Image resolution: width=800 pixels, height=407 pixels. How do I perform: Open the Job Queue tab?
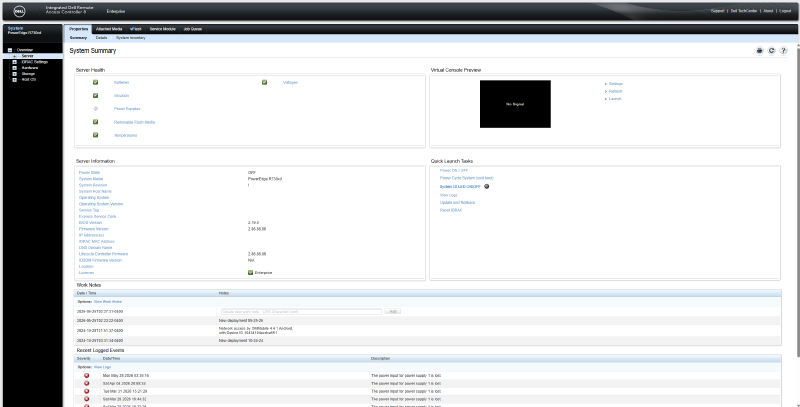pyautogui.click(x=193, y=29)
